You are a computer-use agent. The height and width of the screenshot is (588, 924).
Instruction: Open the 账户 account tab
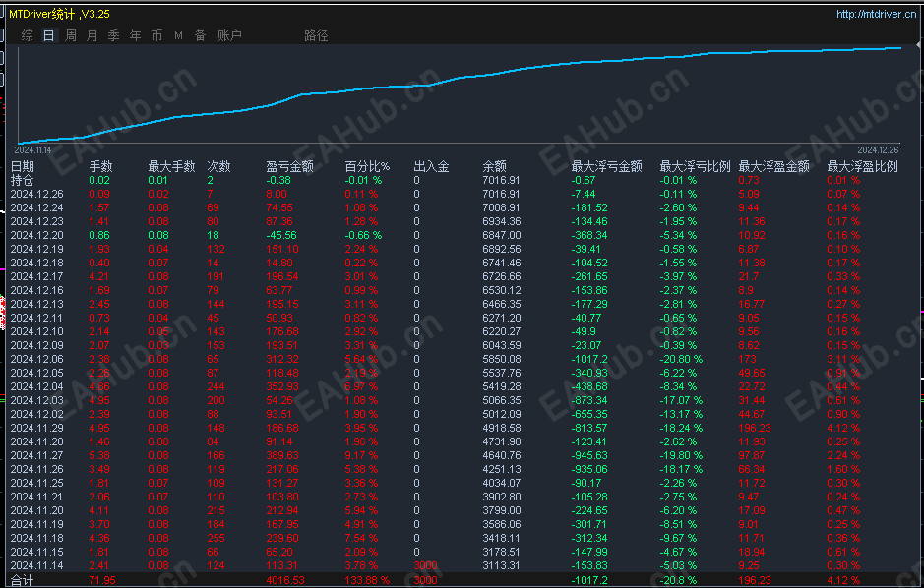coord(230,36)
